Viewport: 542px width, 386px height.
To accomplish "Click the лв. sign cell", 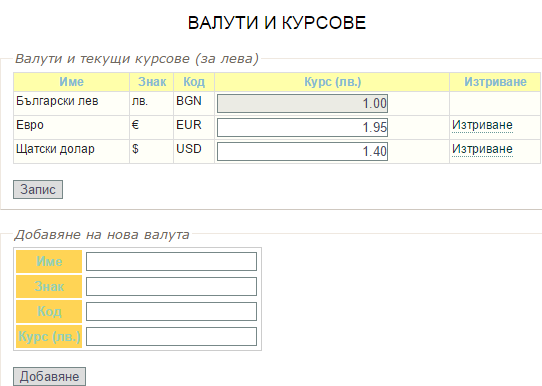I will pyautogui.click(x=152, y=103).
